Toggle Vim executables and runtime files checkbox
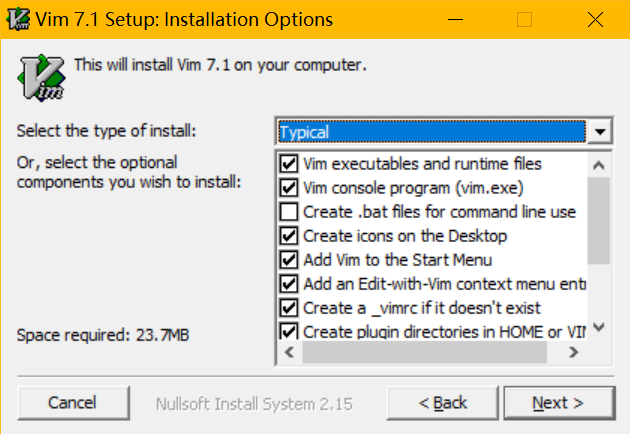The width and height of the screenshot is (630, 434). click(x=289, y=163)
